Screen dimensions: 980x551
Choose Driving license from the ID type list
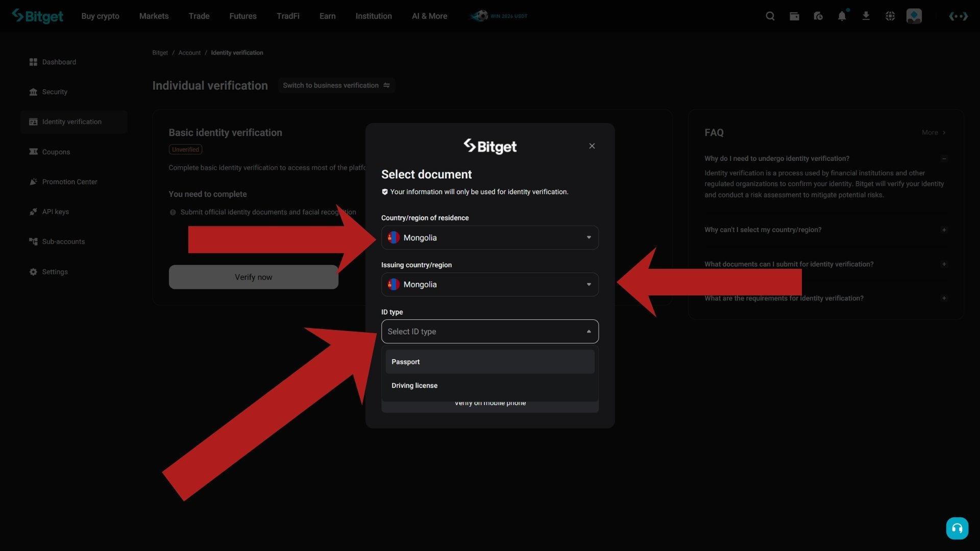click(x=490, y=386)
